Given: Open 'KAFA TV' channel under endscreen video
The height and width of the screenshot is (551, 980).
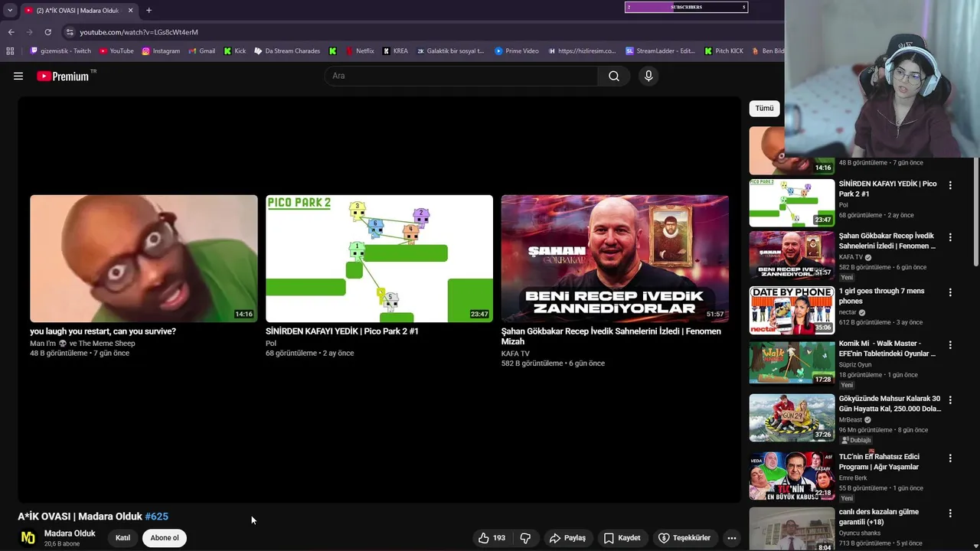Looking at the screenshot, I should 515,354.
